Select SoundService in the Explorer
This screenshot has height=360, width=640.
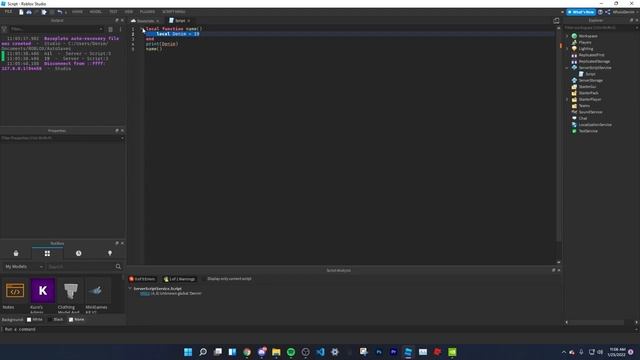(x=590, y=112)
